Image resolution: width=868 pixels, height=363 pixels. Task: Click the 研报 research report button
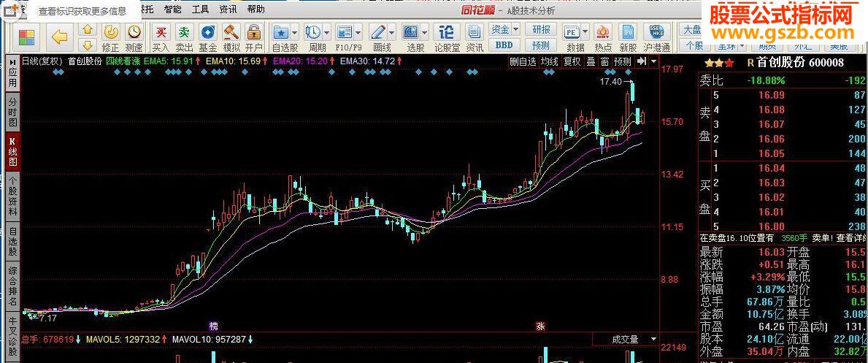point(541,29)
